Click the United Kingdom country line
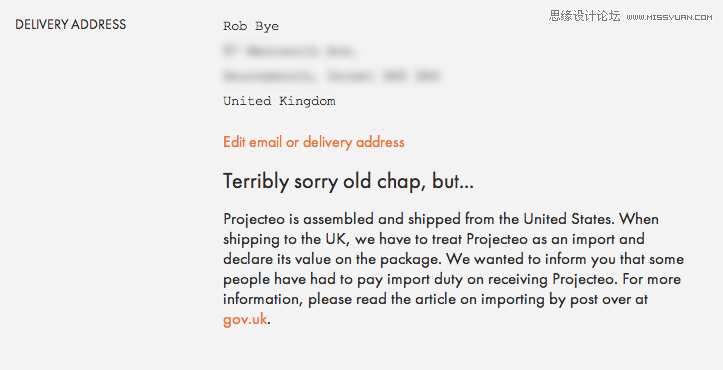The height and width of the screenshot is (370, 723). point(279,101)
